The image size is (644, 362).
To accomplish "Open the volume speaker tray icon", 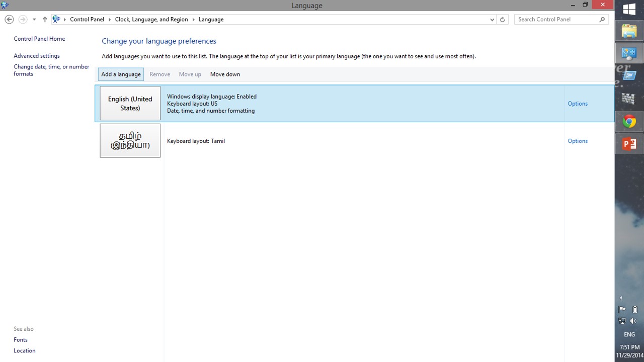I will tap(633, 321).
